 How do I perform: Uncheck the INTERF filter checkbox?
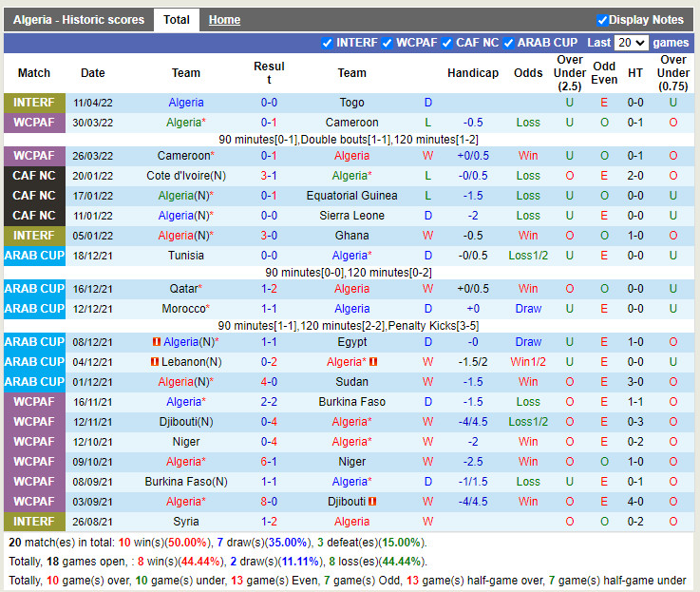coord(328,43)
